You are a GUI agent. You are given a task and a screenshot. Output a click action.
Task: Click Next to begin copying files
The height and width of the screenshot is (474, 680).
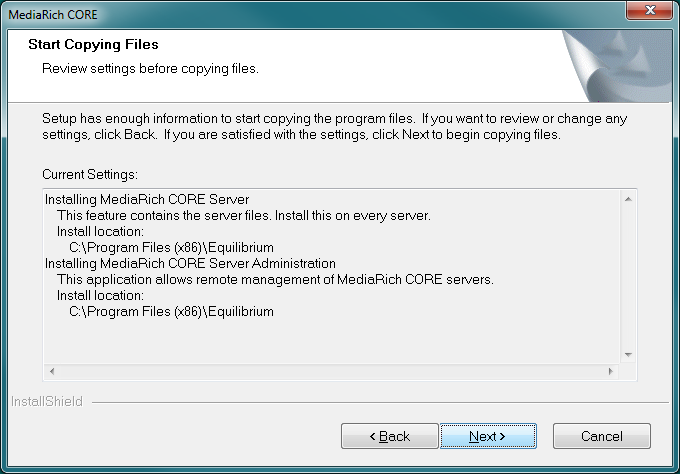point(488,436)
